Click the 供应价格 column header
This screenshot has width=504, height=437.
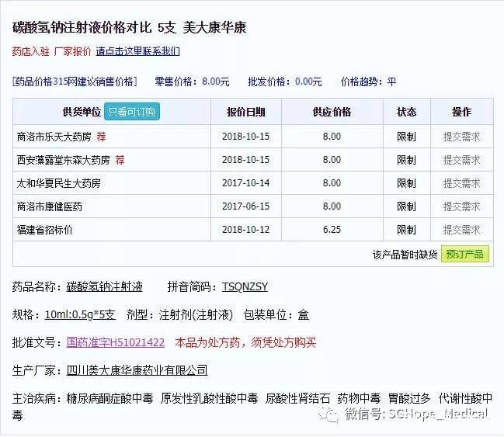332,112
